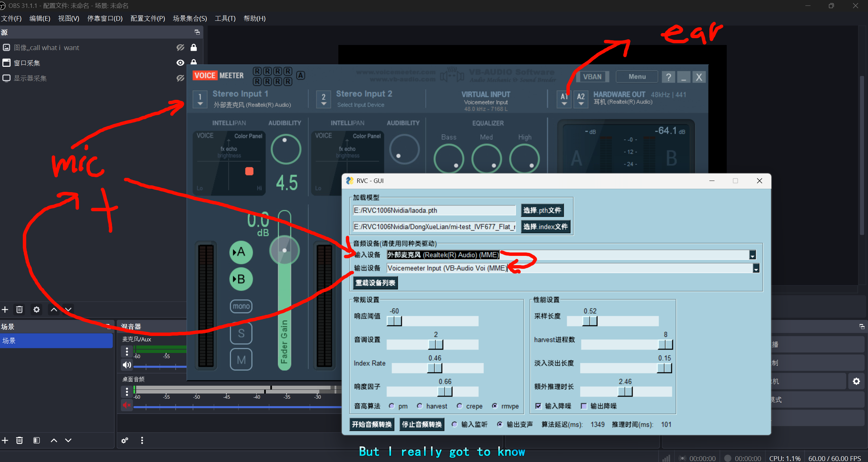Viewport: 868px width, 462px height.
Task: Expand Stereo Input 1 device selector
Action: pyautogui.click(x=200, y=99)
